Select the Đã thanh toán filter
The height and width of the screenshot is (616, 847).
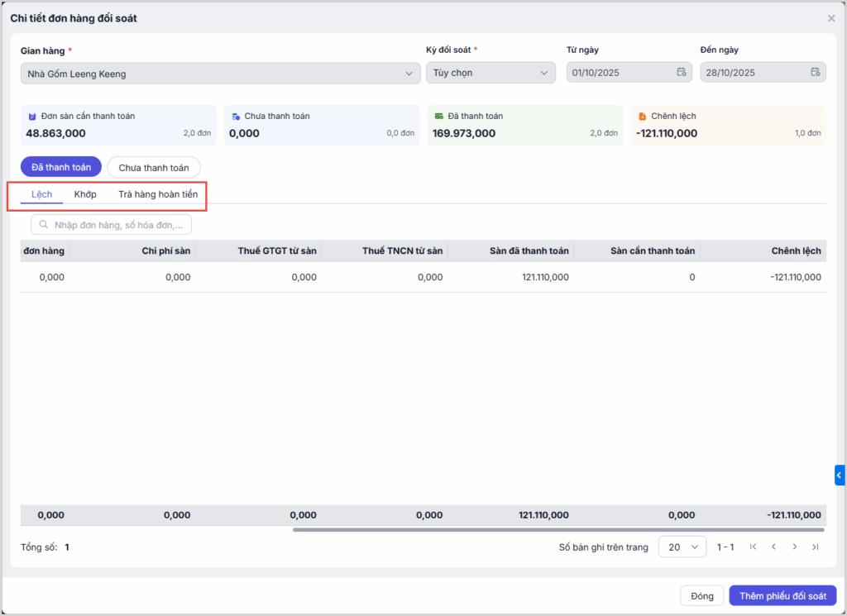[x=61, y=167]
